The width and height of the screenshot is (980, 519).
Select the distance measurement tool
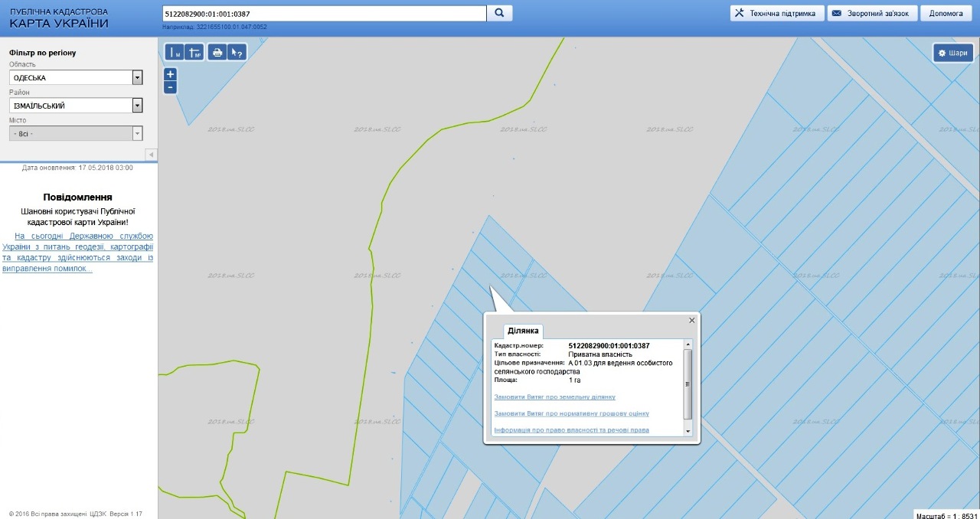coord(175,53)
